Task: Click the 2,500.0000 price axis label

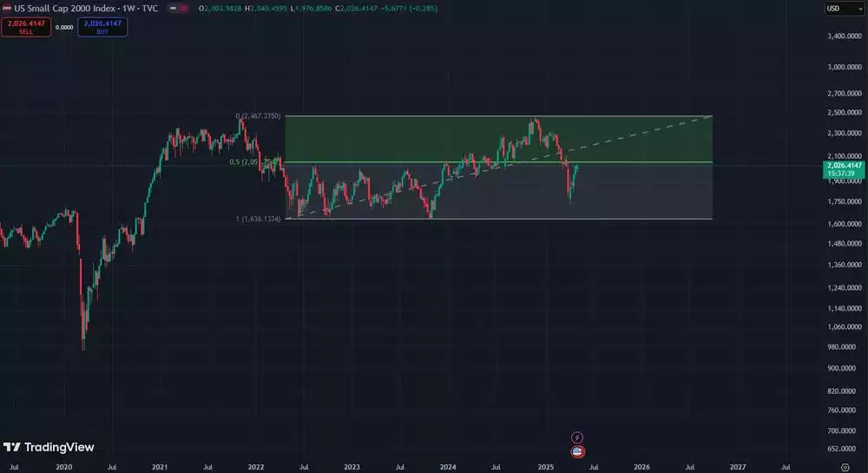Action: tap(845, 112)
